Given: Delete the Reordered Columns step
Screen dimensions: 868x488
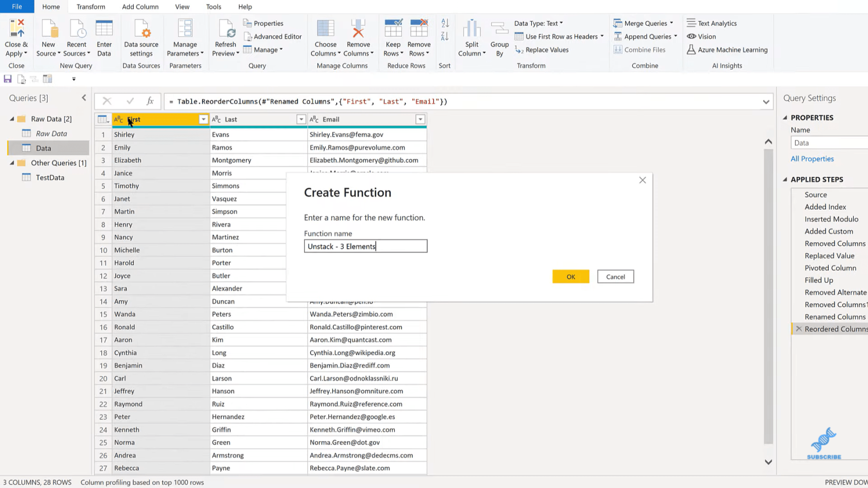Looking at the screenshot, I should (x=799, y=329).
